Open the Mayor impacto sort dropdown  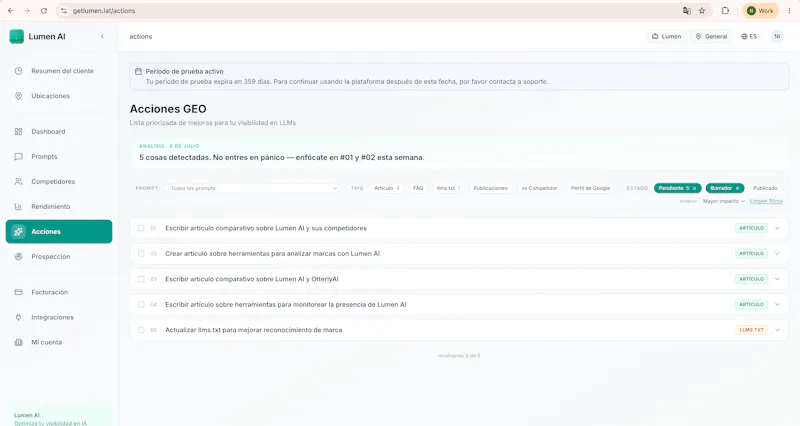pos(723,201)
